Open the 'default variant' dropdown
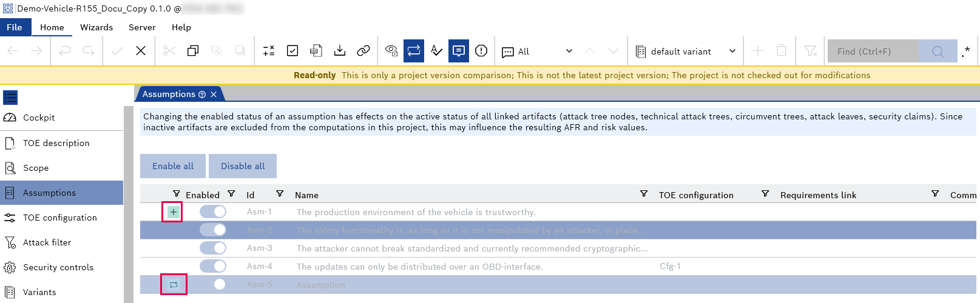This screenshot has width=980, height=303. tap(686, 52)
